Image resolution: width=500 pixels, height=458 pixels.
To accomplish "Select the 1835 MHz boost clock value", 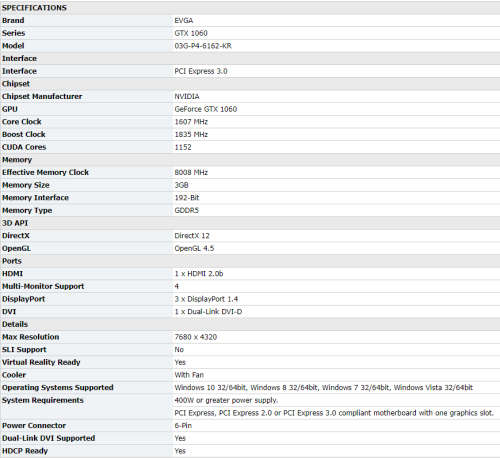I will click(x=191, y=134).
